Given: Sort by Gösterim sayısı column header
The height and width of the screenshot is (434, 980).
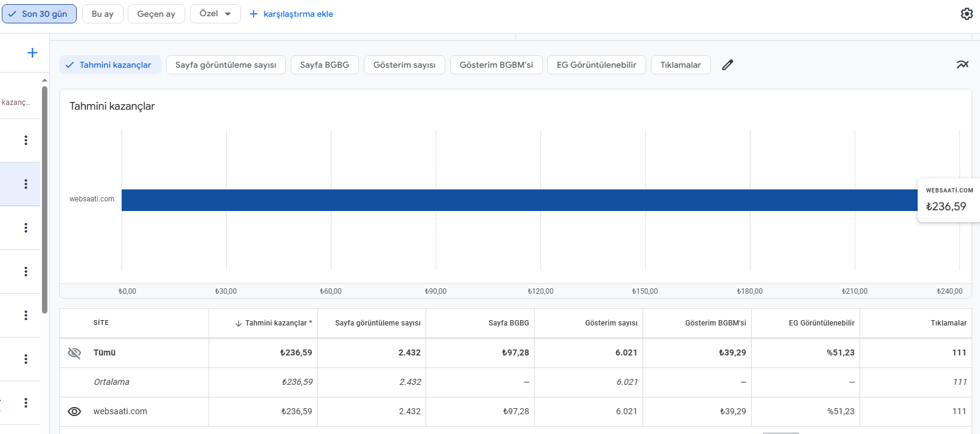Looking at the screenshot, I should click(611, 323).
